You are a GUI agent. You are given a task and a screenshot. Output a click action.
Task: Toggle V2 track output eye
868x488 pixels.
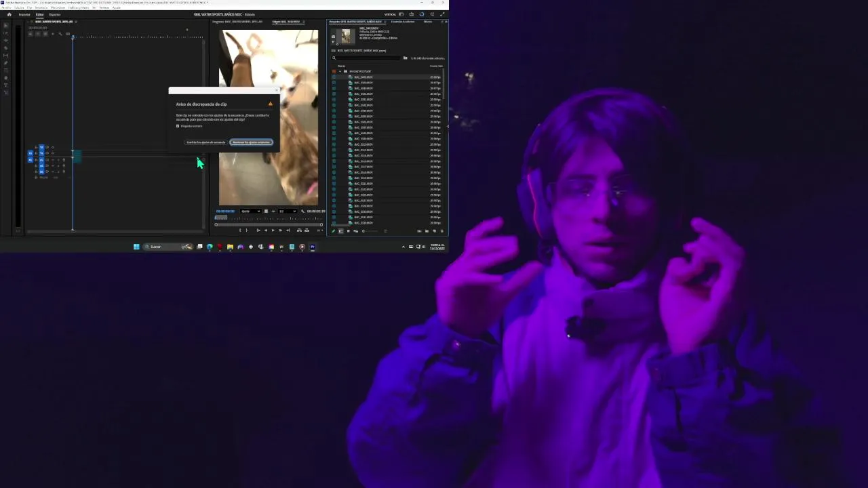coord(53,148)
